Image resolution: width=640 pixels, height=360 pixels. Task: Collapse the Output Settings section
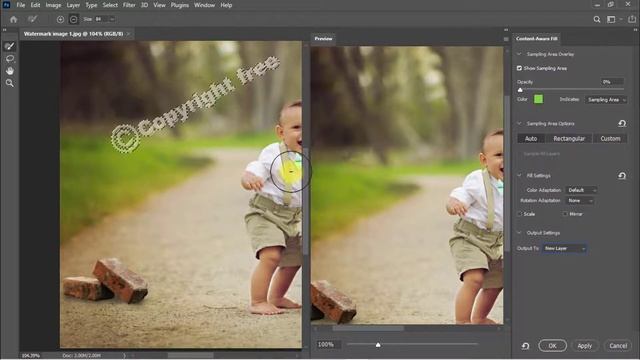tap(519, 233)
